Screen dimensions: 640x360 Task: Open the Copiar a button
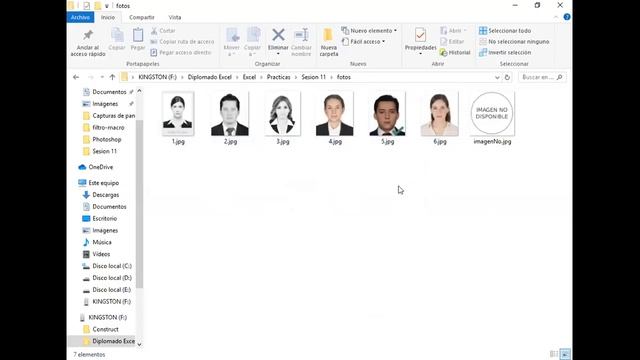[253, 42]
